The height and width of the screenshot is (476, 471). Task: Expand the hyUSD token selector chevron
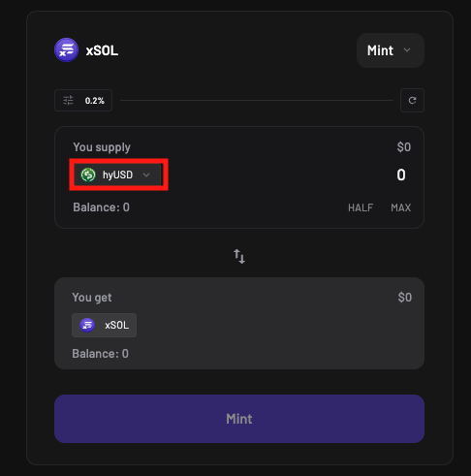tap(146, 175)
